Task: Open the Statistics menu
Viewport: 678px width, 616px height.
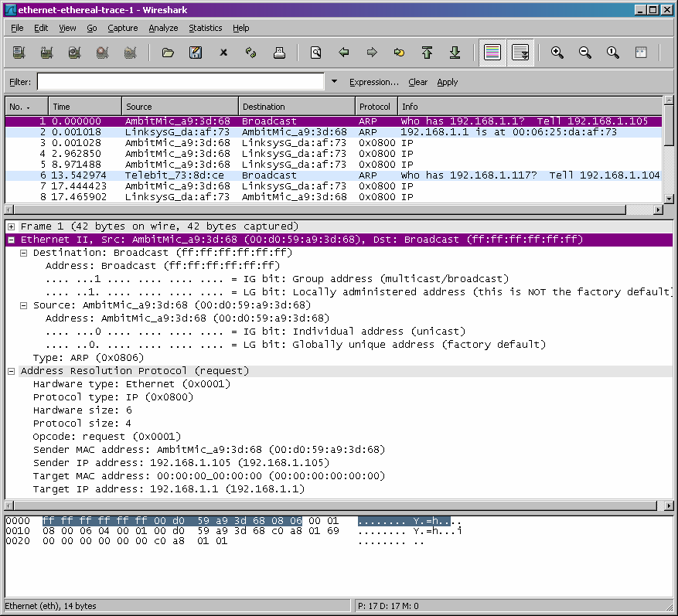Action: point(206,28)
